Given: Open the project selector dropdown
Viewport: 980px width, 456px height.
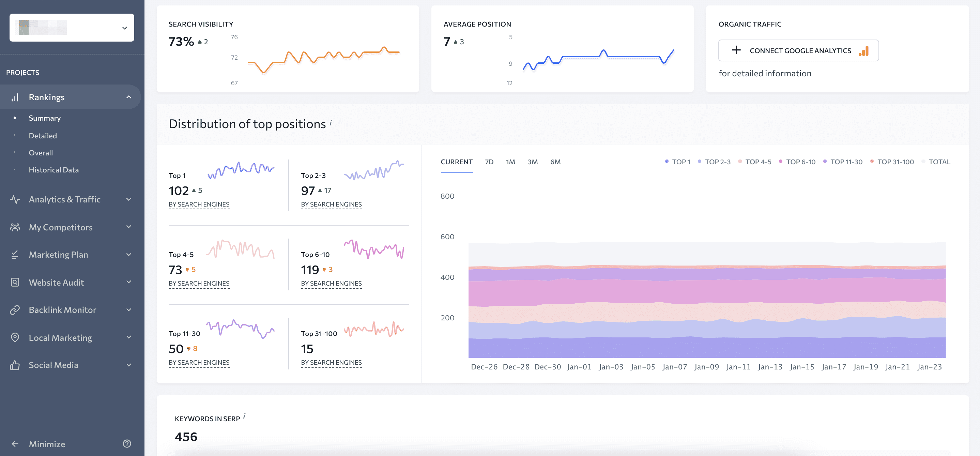Looking at the screenshot, I should click(72, 28).
